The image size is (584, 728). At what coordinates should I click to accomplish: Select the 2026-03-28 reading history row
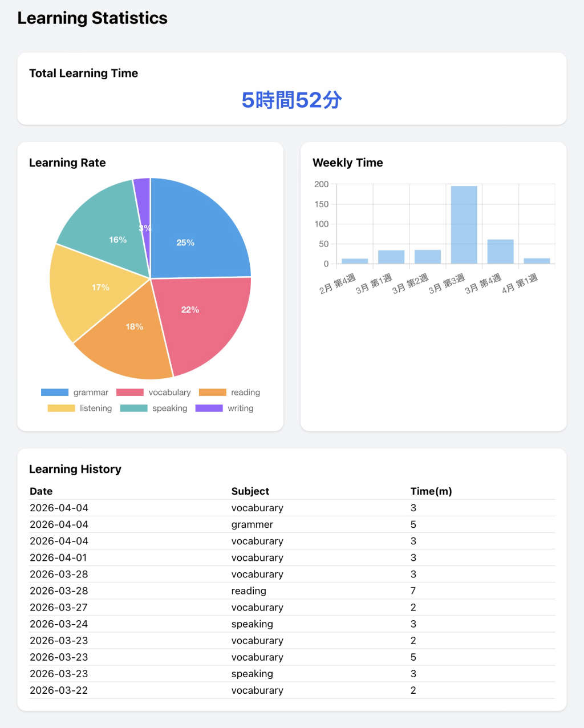click(x=249, y=591)
